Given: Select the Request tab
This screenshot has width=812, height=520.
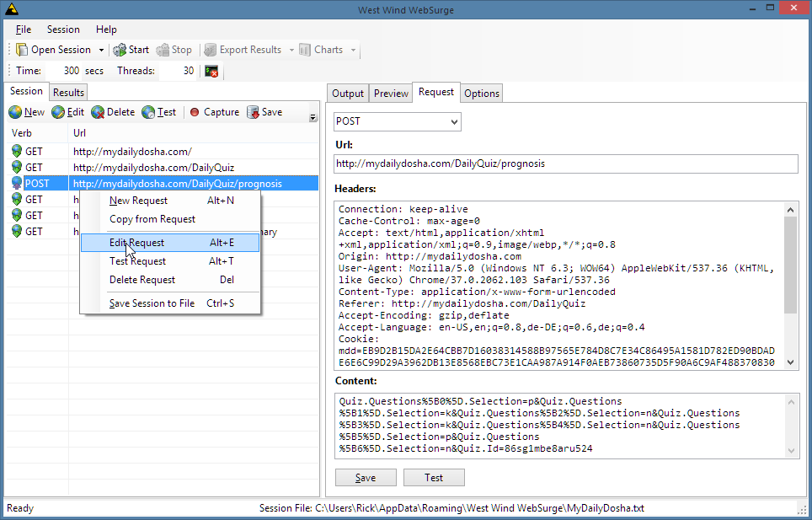Looking at the screenshot, I should (x=436, y=92).
